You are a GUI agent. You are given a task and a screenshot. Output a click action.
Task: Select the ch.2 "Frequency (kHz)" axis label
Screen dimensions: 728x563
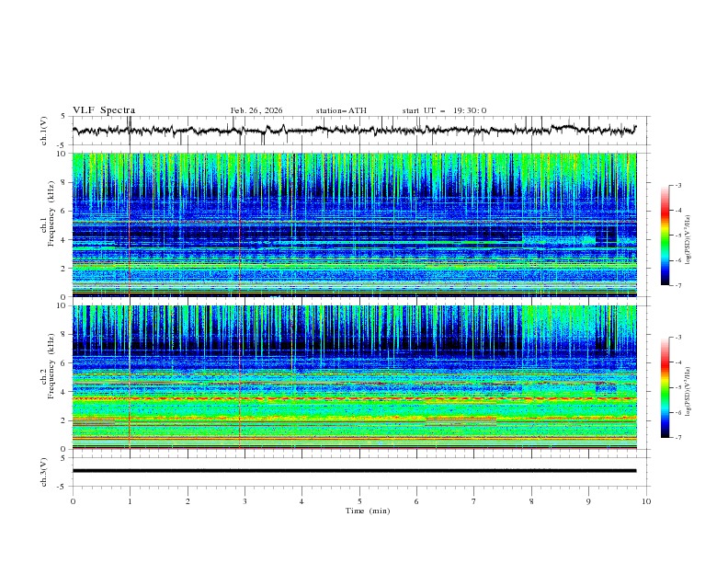click(x=51, y=366)
